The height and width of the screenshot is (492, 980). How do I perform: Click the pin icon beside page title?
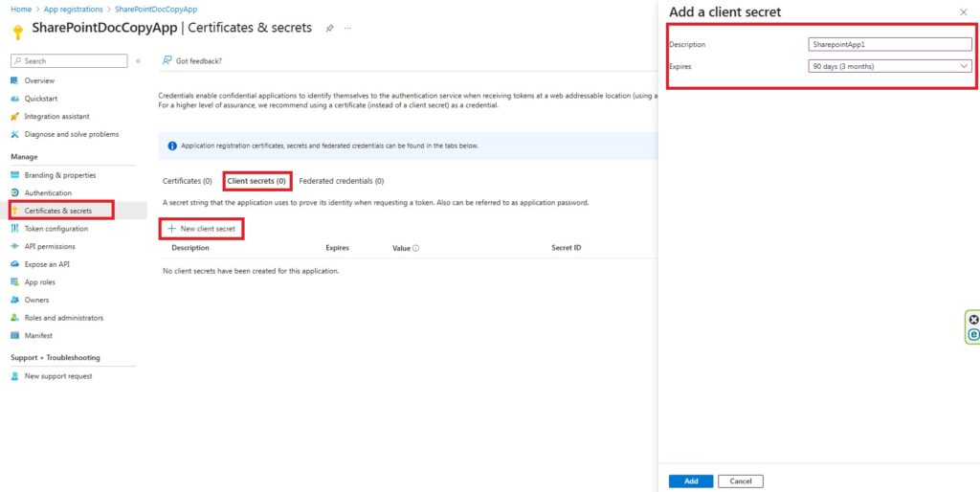329,29
